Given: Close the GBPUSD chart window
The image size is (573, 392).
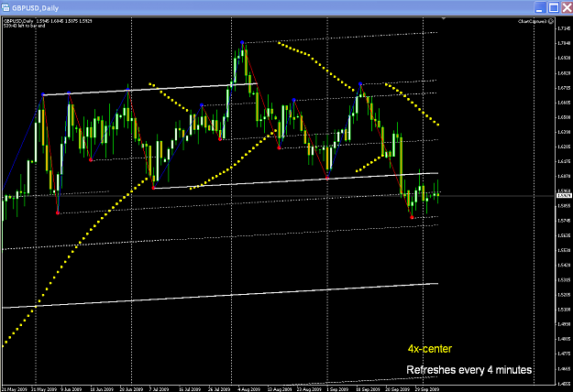Looking at the screenshot, I should click(567, 7).
